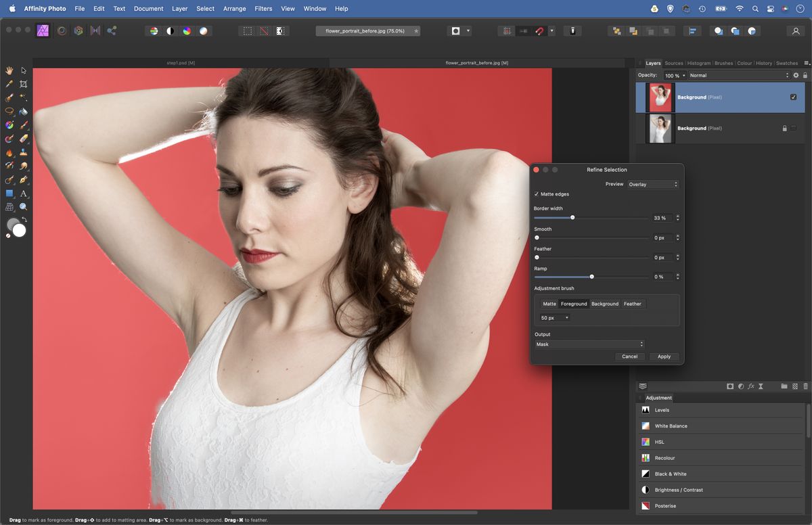Select the Freehand Selection lasso tool

click(x=9, y=111)
